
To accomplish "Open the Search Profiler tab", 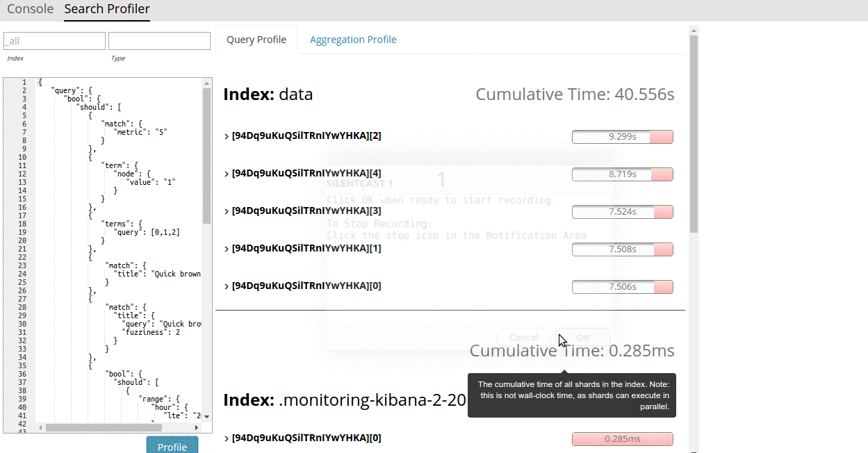I will pyautogui.click(x=107, y=9).
